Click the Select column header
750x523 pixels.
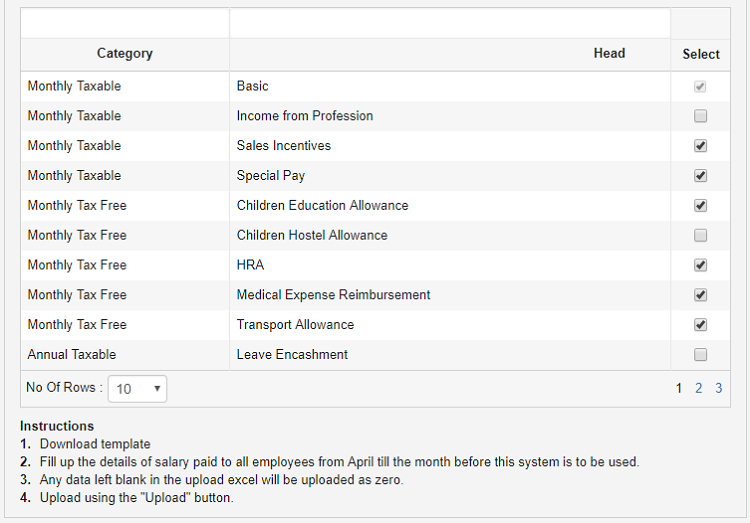[701, 54]
